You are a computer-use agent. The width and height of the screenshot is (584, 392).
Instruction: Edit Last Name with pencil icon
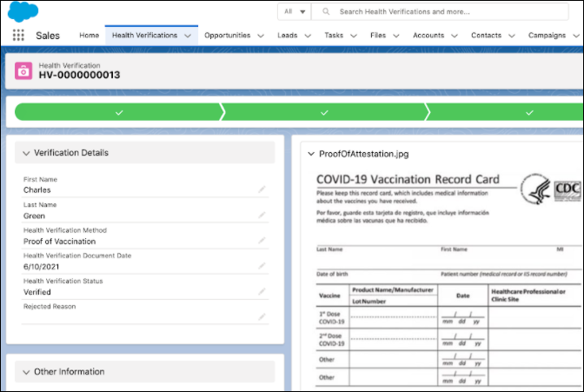point(262,215)
